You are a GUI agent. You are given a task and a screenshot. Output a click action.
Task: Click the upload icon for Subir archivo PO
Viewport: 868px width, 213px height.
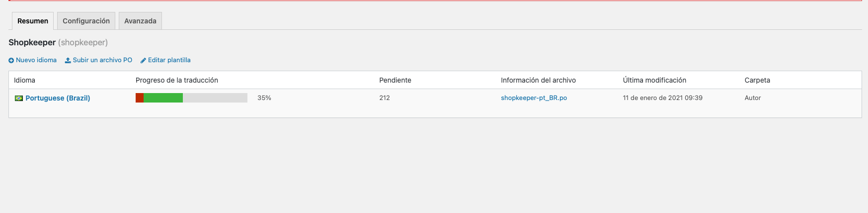[68, 60]
